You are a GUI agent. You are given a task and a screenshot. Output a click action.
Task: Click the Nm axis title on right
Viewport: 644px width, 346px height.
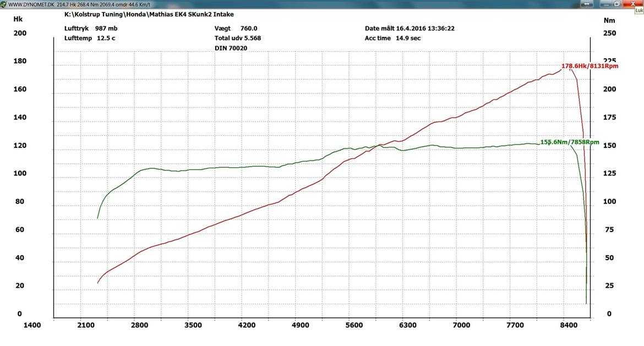pos(609,20)
